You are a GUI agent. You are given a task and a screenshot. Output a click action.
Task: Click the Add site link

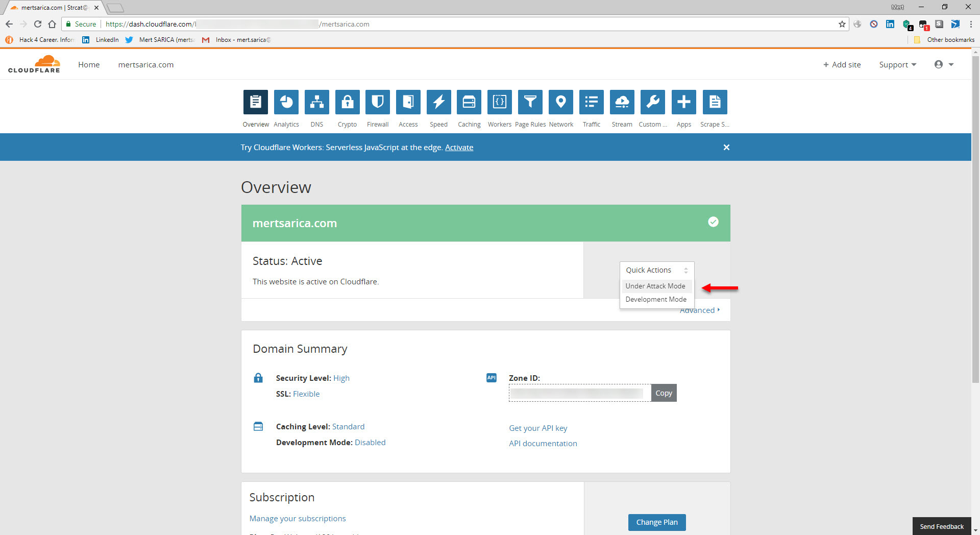click(x=842, y=65)
